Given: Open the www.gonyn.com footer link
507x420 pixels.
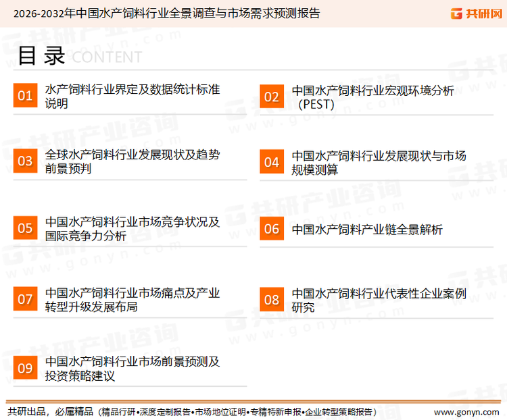Looking at the screenshot, I should click(x=466, y=412).
